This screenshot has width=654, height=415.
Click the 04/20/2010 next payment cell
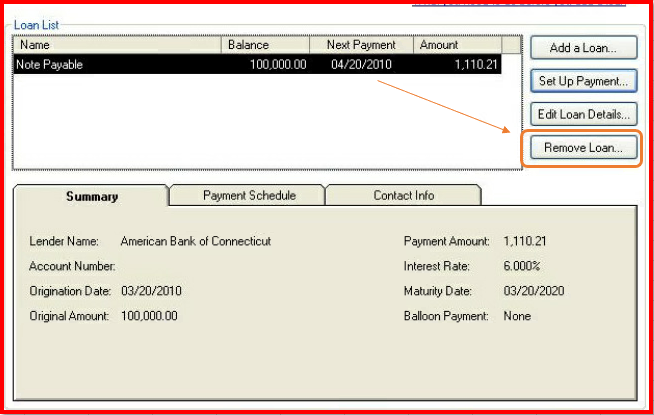click(x=361, y=65)
